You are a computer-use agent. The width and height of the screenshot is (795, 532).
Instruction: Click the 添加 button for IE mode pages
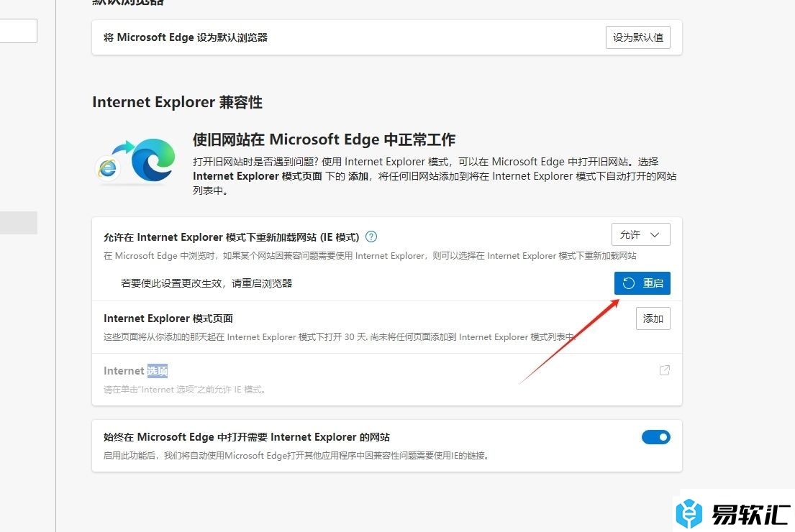coord(653,318)
